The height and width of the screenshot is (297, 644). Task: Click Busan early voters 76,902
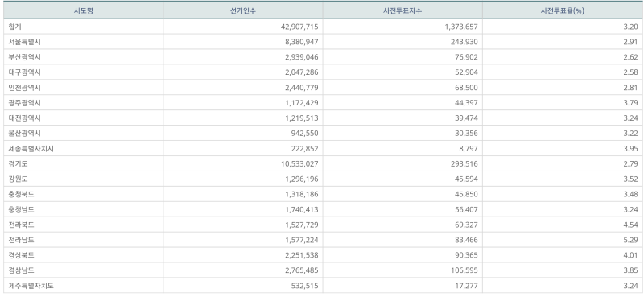(x=466, y=57)
